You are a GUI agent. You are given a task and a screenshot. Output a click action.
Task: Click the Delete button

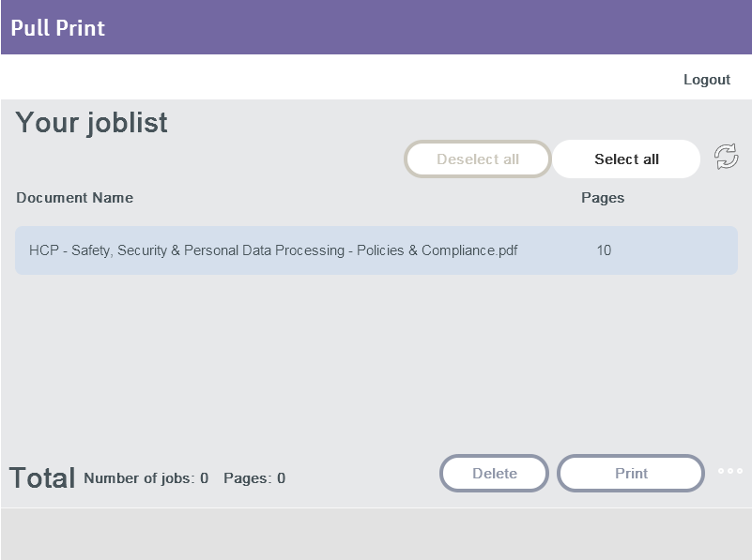[494, 474]
